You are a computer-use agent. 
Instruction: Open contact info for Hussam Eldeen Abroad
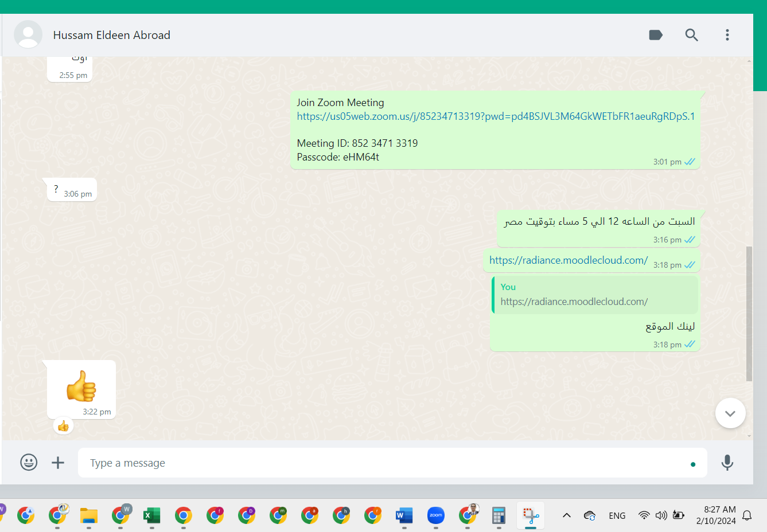(111, 35)
